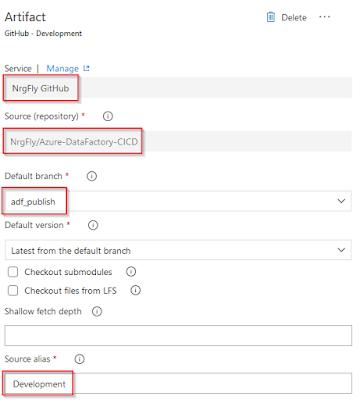Click the Delete artifact button
The height and width of the screenshot is (400, 360).
[287, 17]
